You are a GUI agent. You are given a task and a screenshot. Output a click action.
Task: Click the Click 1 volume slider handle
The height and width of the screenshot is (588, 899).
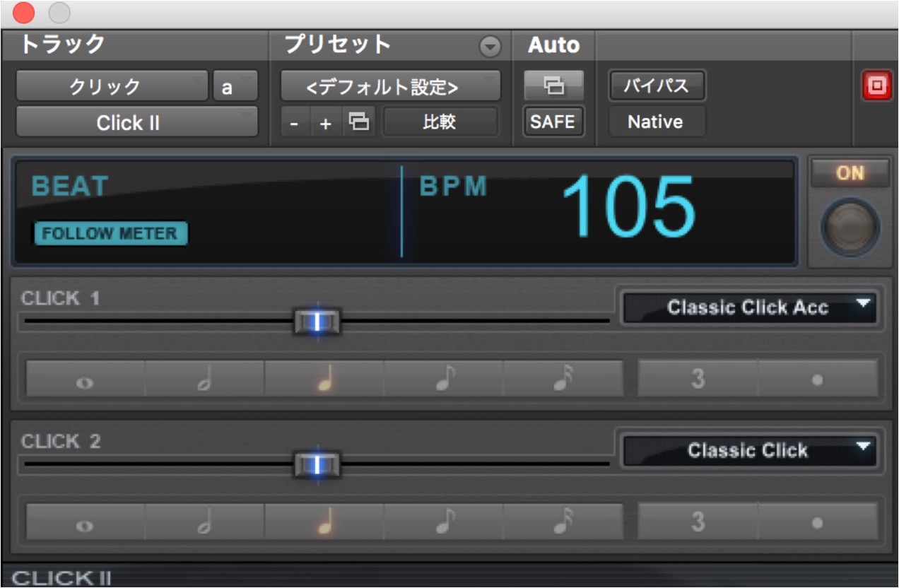tap(317, 322)
